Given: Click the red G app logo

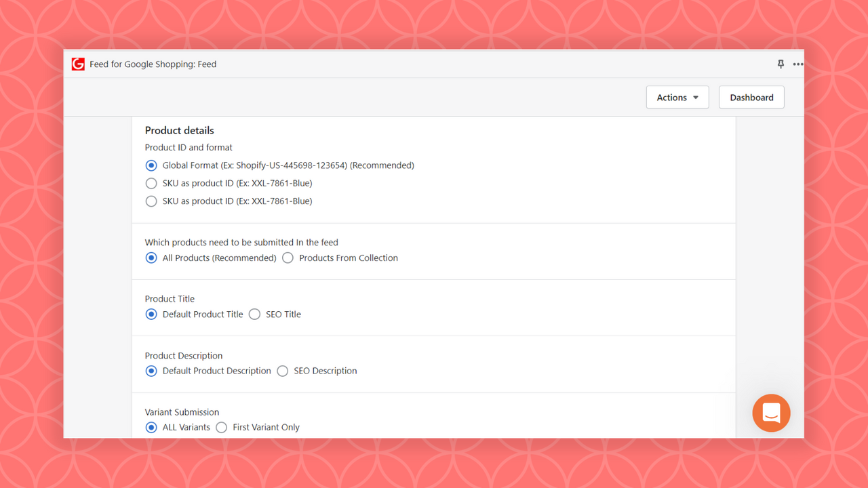Looking at the screenshot, I should (78, 63).
